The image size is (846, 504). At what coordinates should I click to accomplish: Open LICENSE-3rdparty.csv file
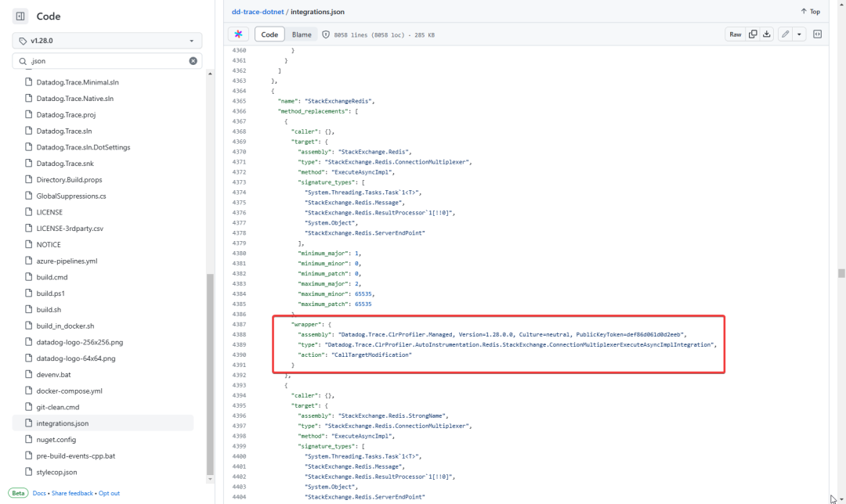(70, 228)
